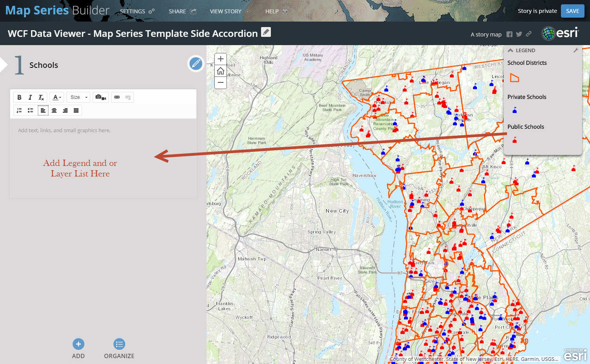This screenshot has width=590, height=364.
Task: Click 'Mahwah Twp' label on map
Action: (x=252, y=259)
